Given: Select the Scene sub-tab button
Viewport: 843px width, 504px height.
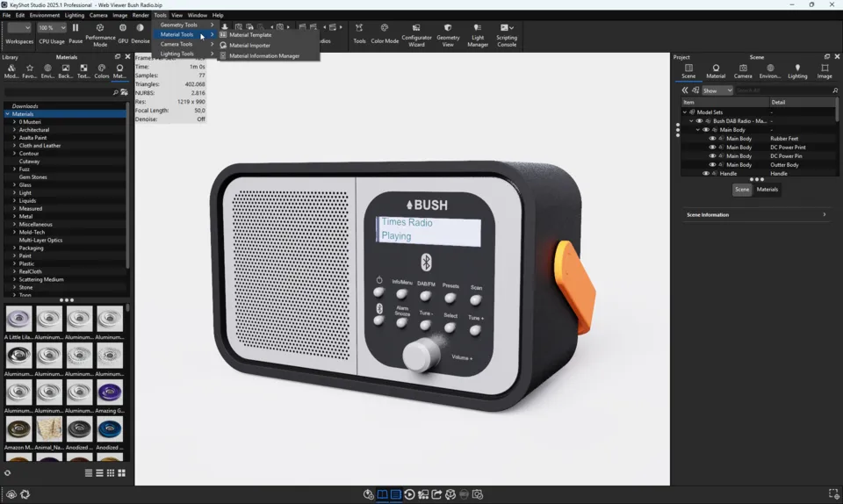Looking at the screenshot, I should click(742, 189).
